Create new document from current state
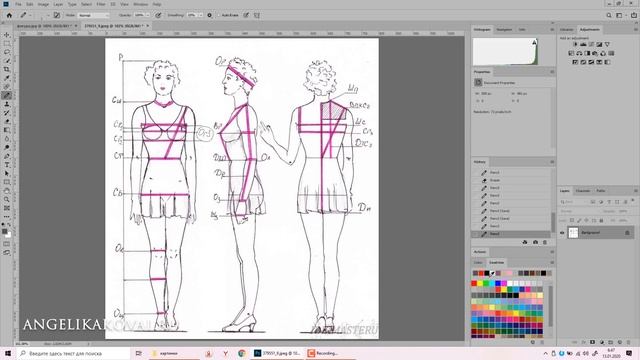This screenshot has width=640, height=360. pos(525,242)
